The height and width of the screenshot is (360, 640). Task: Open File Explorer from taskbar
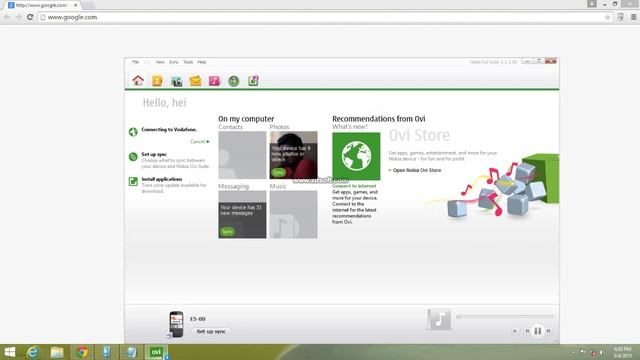pos(57,352)
